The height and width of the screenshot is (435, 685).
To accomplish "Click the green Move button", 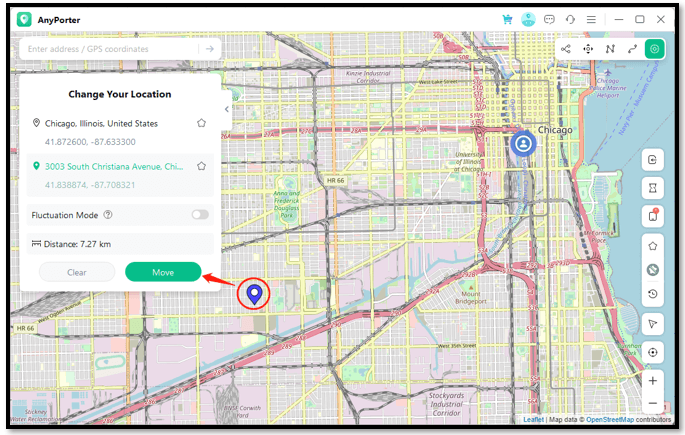I will click(x=163, y=272).
